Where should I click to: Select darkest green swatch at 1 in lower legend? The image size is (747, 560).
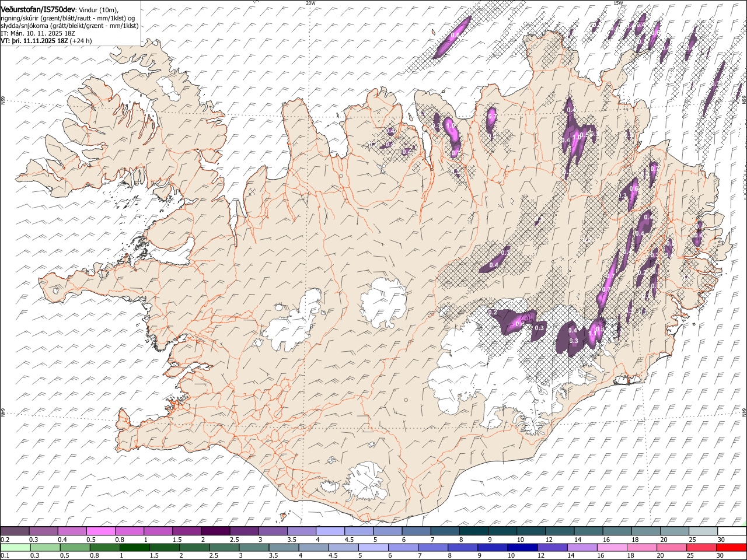point(135,547)
